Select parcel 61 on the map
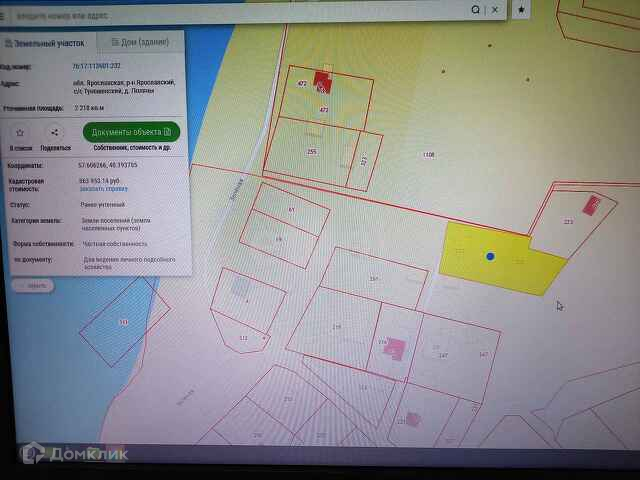Image resolution: width=640 pixels, height=480 pixels. coord(291,209)
